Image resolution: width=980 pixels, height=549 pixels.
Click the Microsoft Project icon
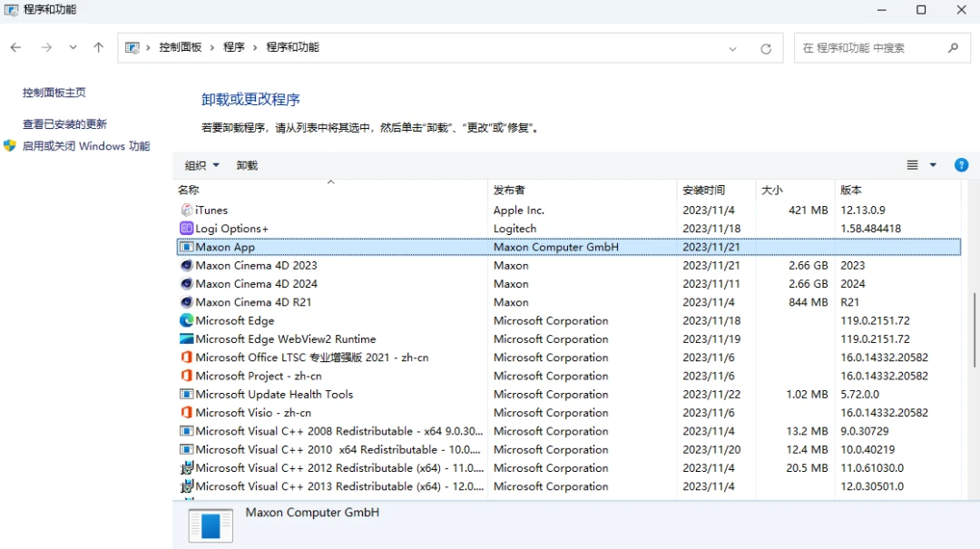(186, 376)
